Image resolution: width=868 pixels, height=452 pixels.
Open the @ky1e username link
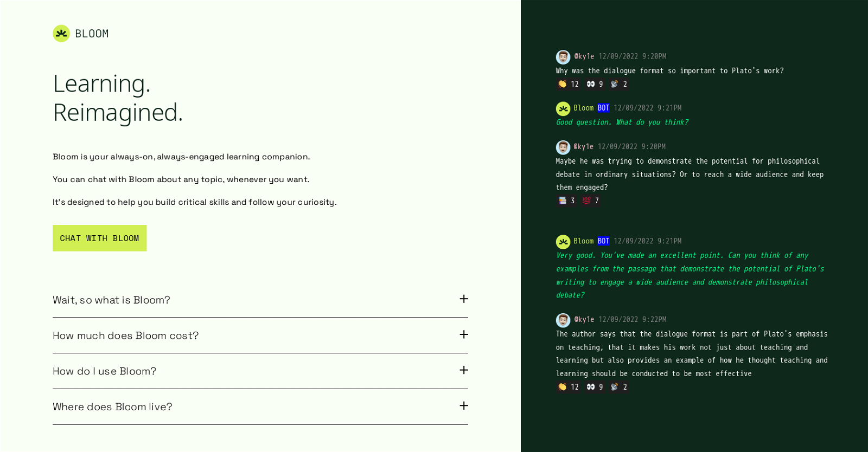[x=584, y=56]
